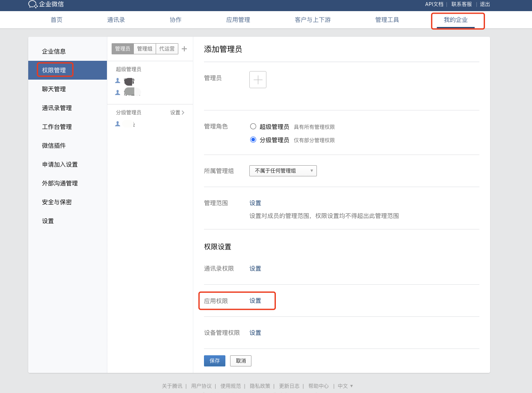Click the 权限设置 section title

[x=218, y=247]
